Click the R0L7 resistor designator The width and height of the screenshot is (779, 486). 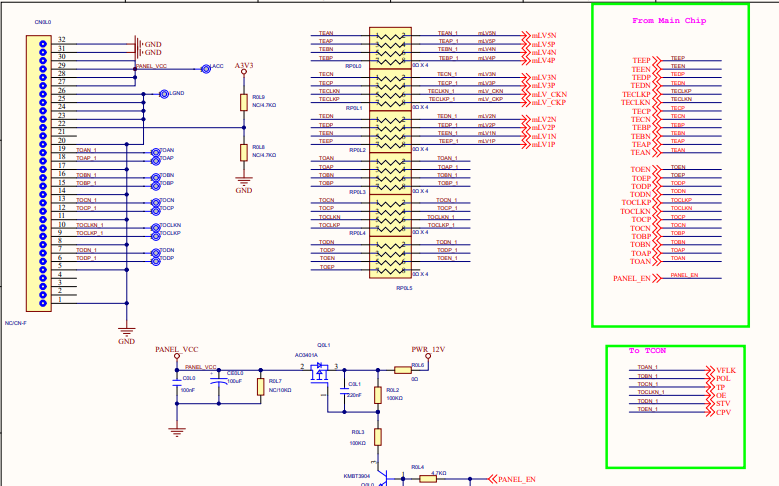tap(275, 381)
